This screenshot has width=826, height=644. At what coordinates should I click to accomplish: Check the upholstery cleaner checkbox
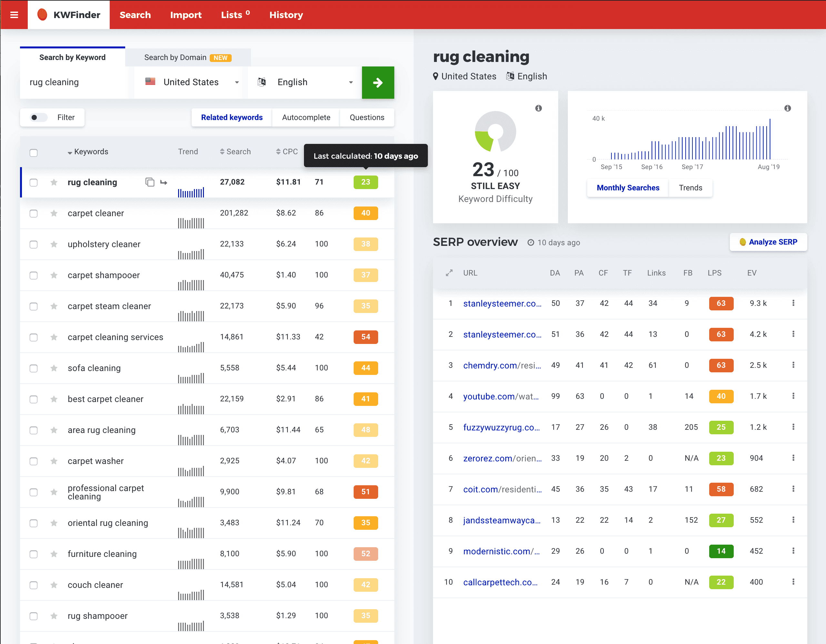(x=34, y=244)
